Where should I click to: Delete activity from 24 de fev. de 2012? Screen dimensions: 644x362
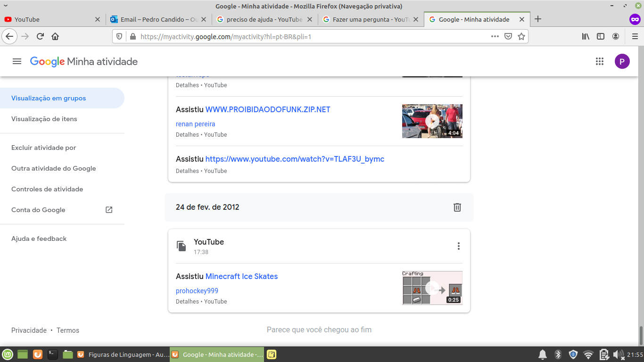click(x=457, y=207)
